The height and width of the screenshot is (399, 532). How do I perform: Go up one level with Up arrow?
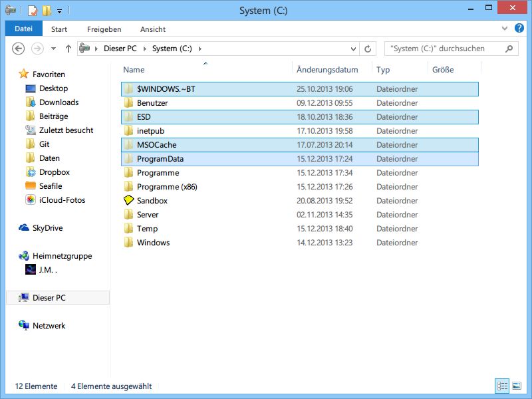[x=68, y=49]
